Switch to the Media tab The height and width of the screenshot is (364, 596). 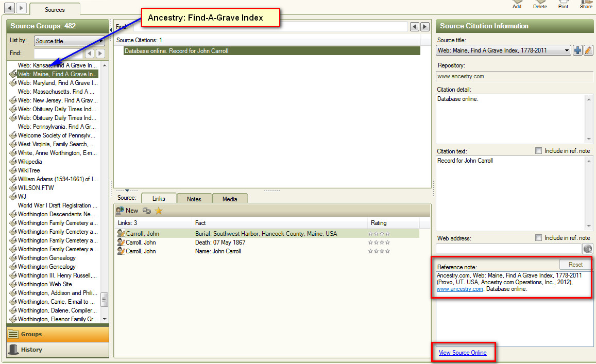(230, 199)
